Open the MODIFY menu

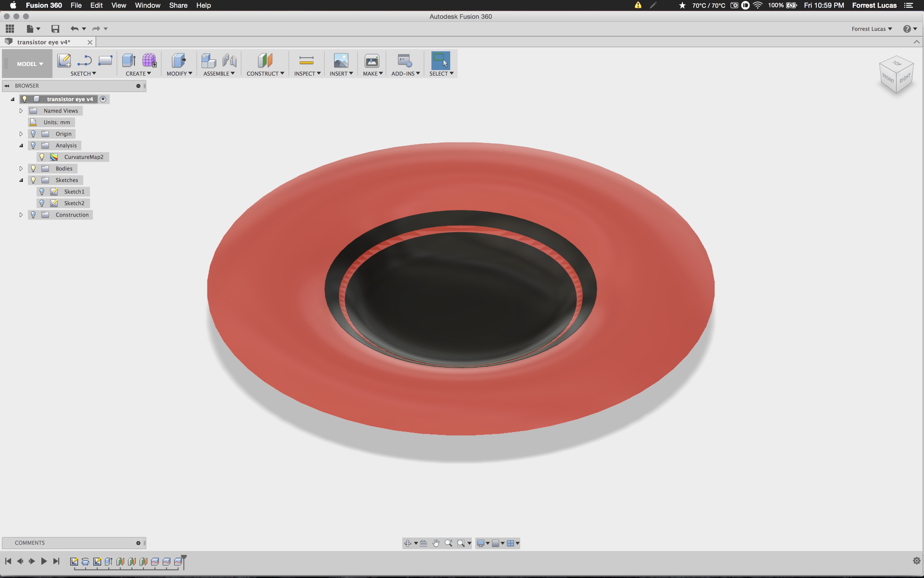coord(180,73)
